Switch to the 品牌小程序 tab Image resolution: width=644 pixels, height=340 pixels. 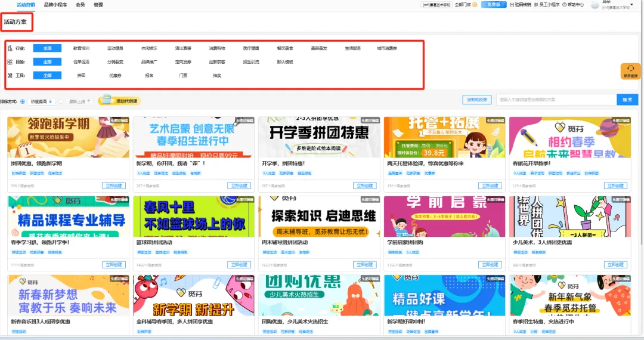[55, 5]
